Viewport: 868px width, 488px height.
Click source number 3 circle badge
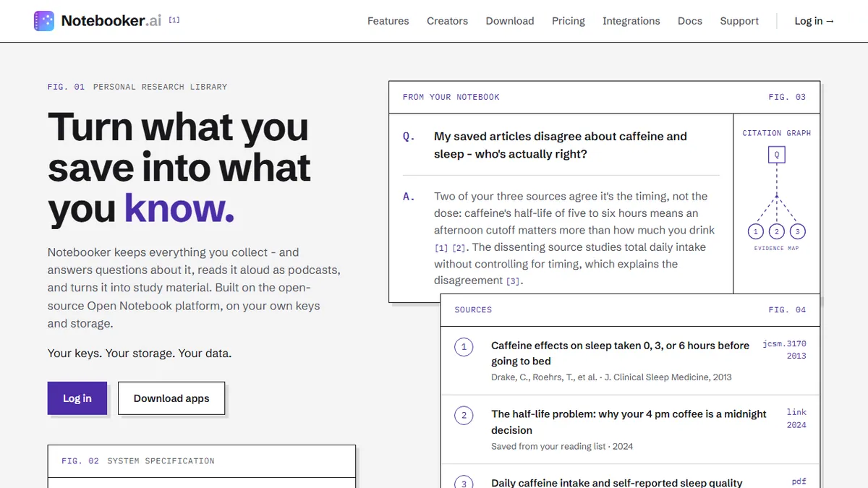[464, 483]
